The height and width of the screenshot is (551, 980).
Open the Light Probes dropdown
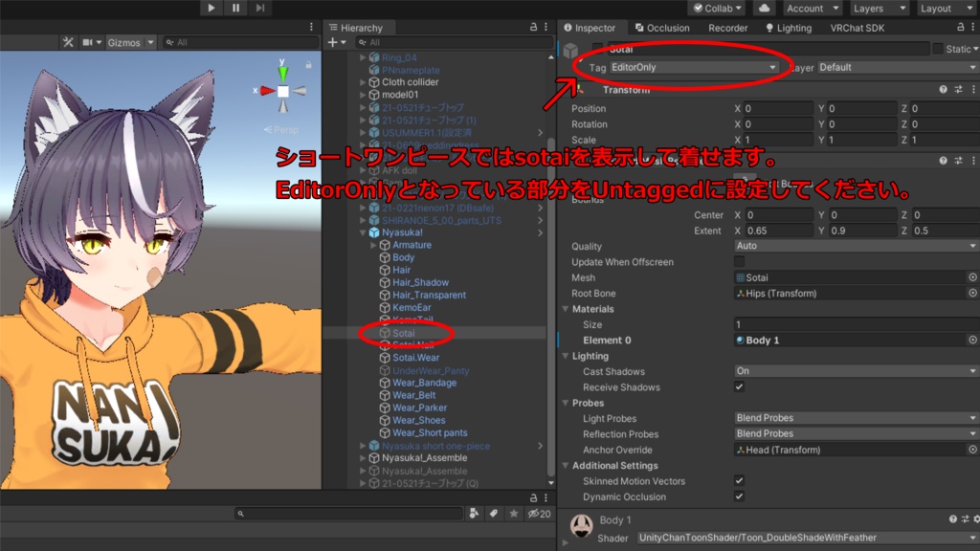(x=857, y=418)
